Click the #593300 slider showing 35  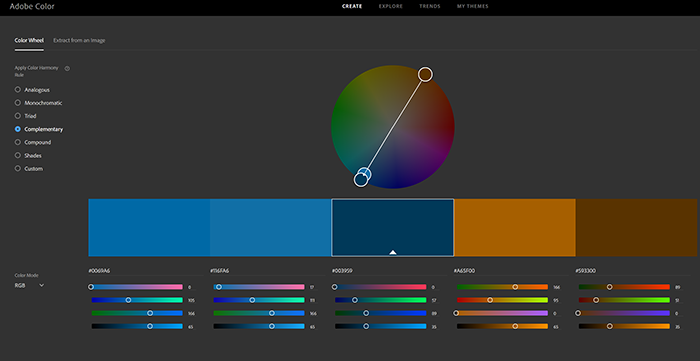[x=624, y=327]
